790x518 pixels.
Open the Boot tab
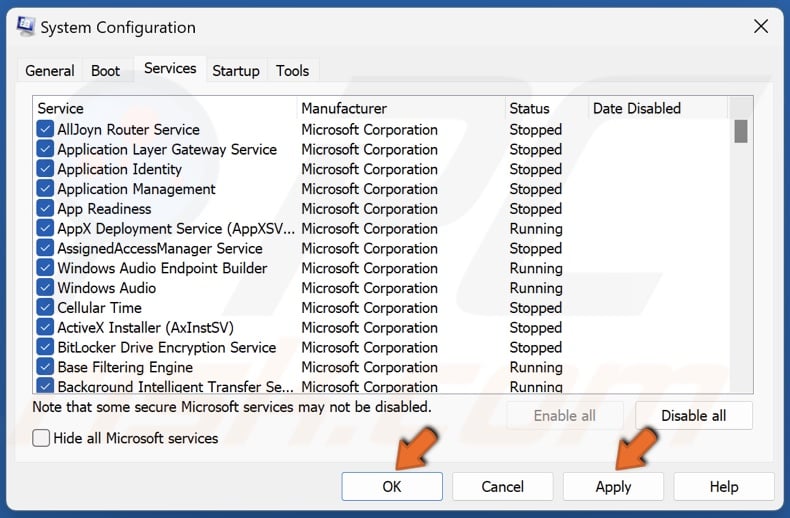pos(105,71)
